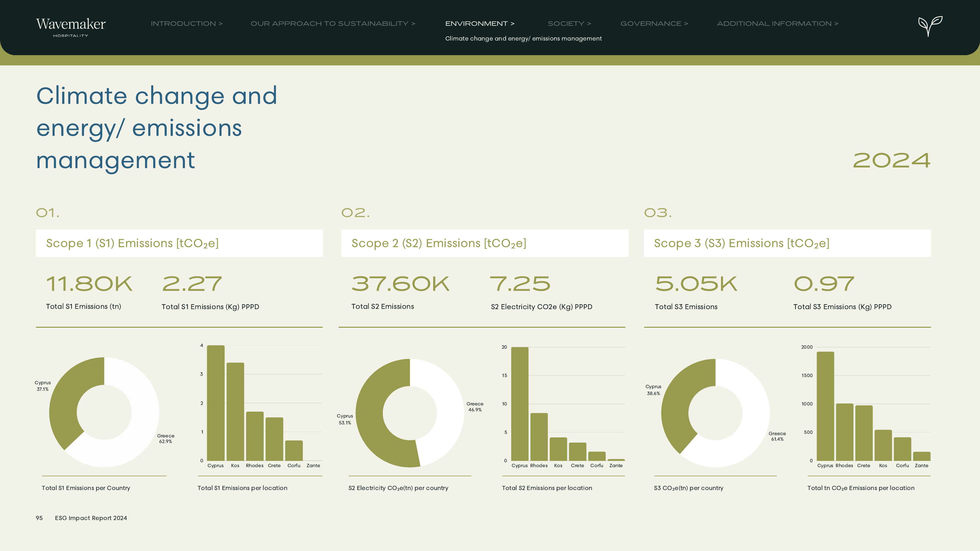Click the 2.27 value
Viewport: 980px width, 551px height.
192,284
